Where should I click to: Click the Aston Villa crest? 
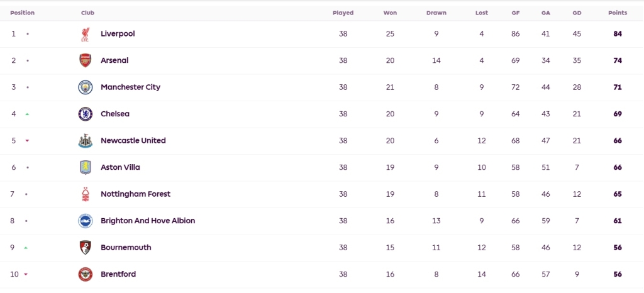(x=86, y=167)
